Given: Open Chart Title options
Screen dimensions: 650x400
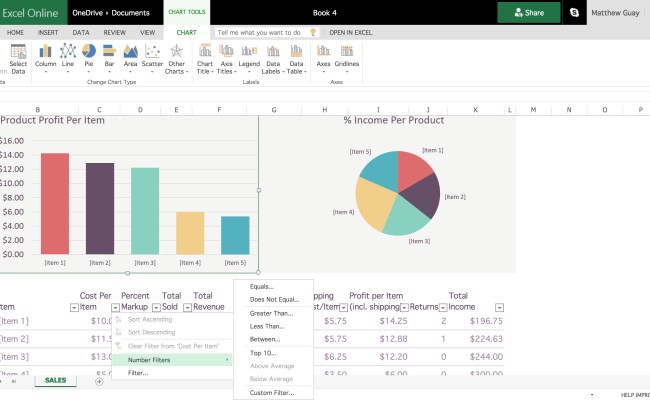Looking at the screenshot, I should click(x=205, y=59).
